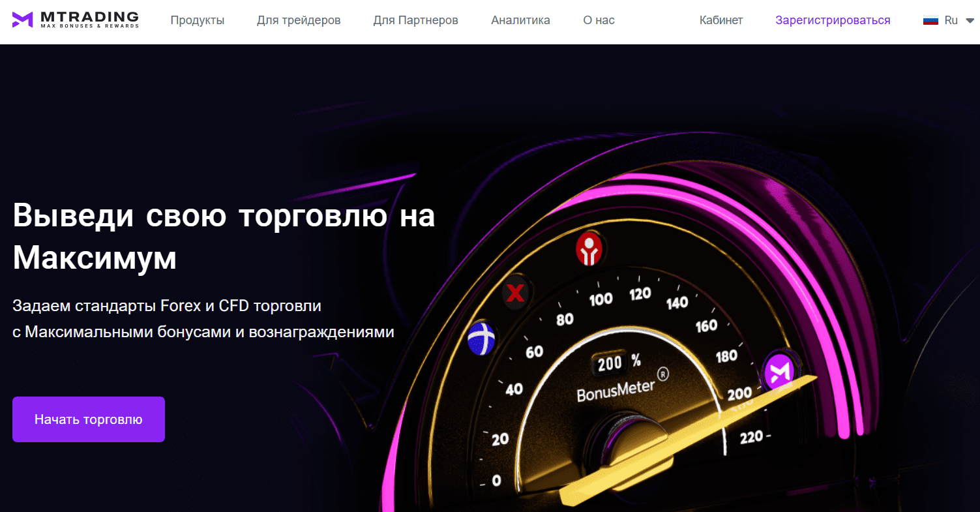980x512 pixels.
Task: Open the О нас menu
Action: point(599,20)
